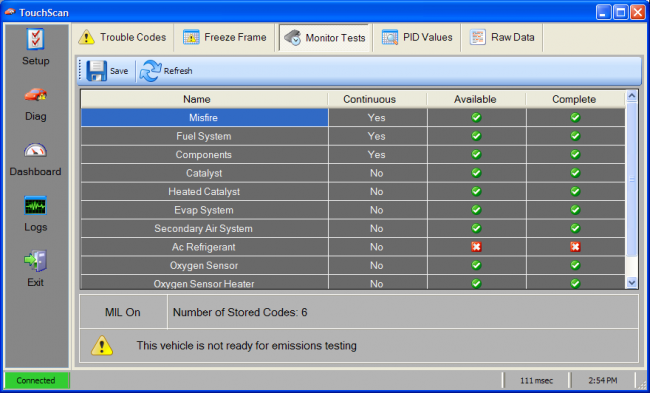Click the green Connected status indicator
Viewport: 650px width, 393px height.
click(x=36, y=381)
